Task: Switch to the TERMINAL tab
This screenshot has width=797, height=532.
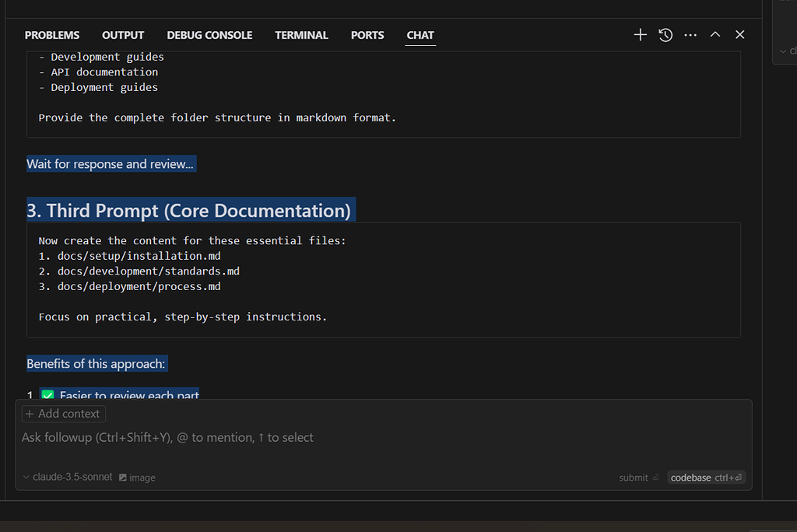Action: coord(301,35)
